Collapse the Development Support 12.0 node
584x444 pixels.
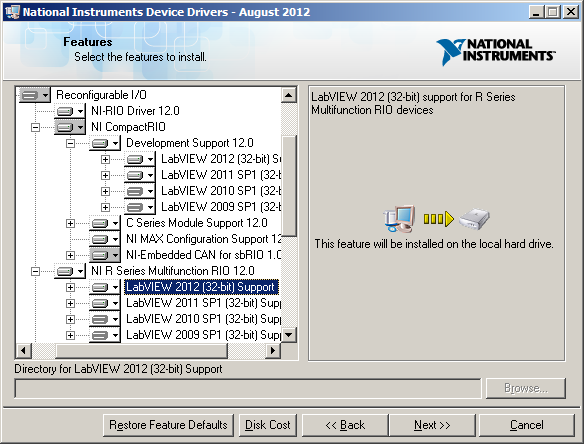[x=70, y=143]
